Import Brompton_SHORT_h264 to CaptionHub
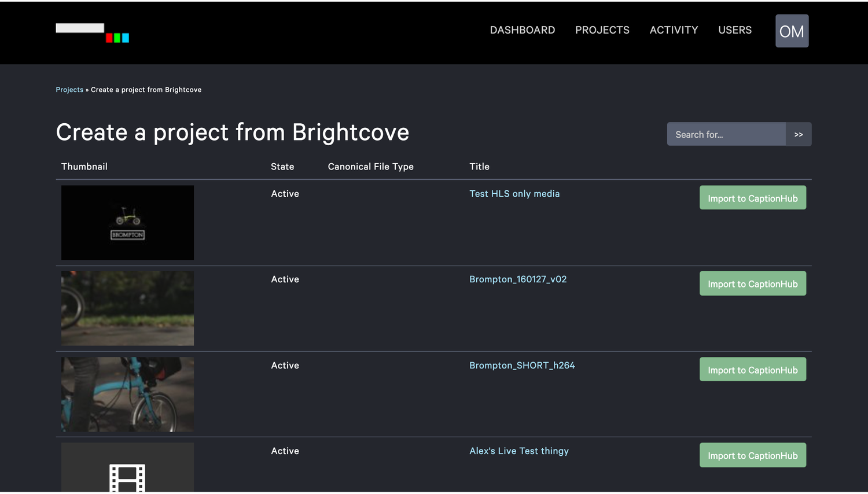 click(x=752, y=370)
